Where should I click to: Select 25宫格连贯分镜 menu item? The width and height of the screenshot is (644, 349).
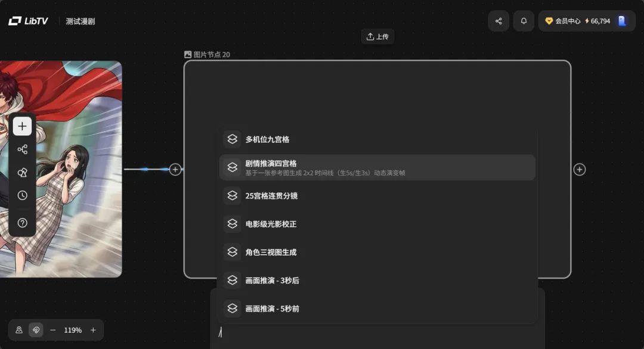pos(377,195)
